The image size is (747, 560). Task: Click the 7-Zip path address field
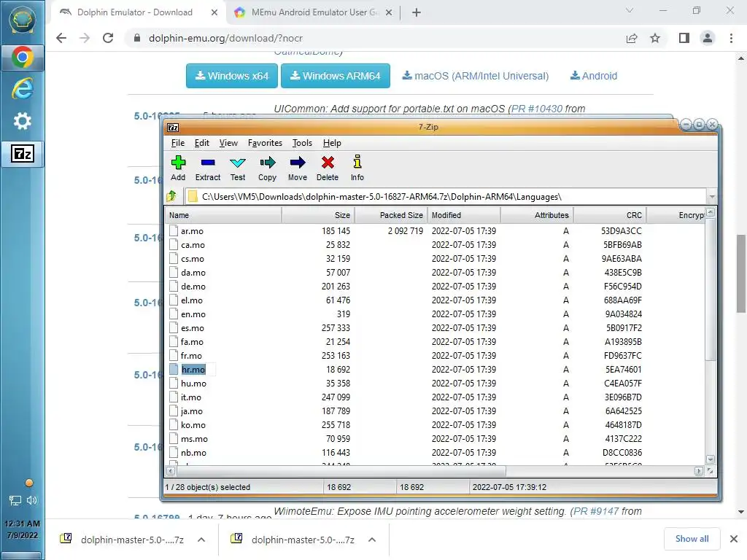(446, 197)
